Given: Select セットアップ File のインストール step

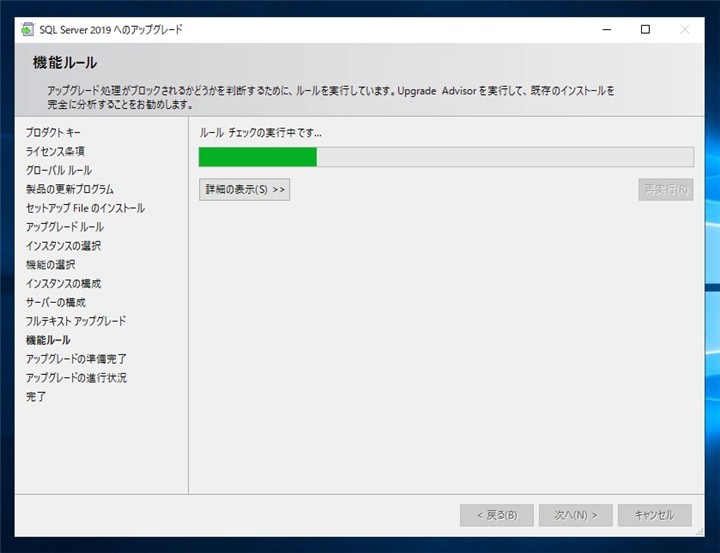Looking at the screenshot, I should (85, 208).
